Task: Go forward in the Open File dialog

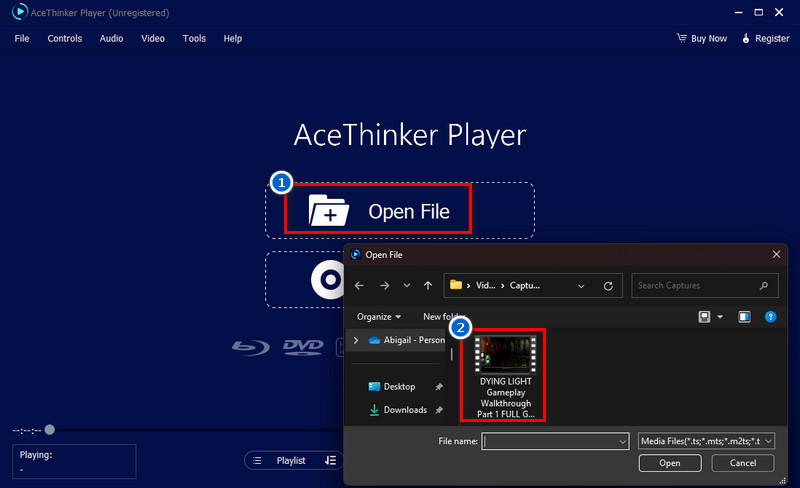Action: pyautogui.click(x=385, y=286)
